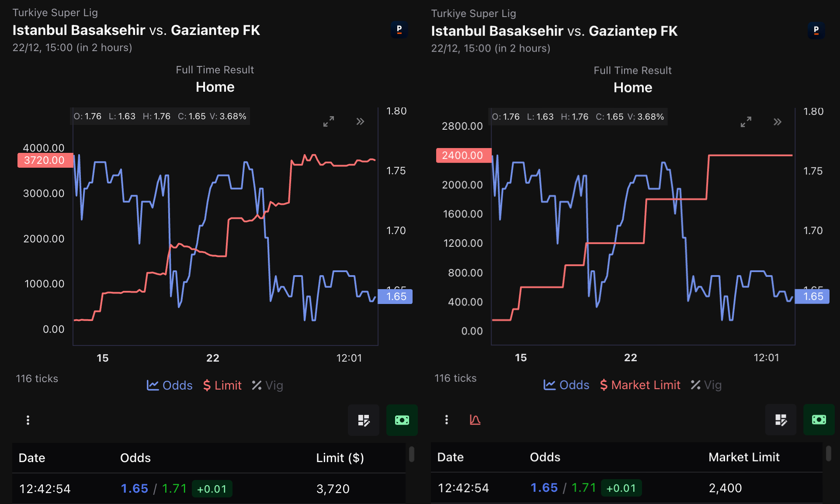Open the three-dot menu in right panel
The image size is (840, 504).
[446, 420]
